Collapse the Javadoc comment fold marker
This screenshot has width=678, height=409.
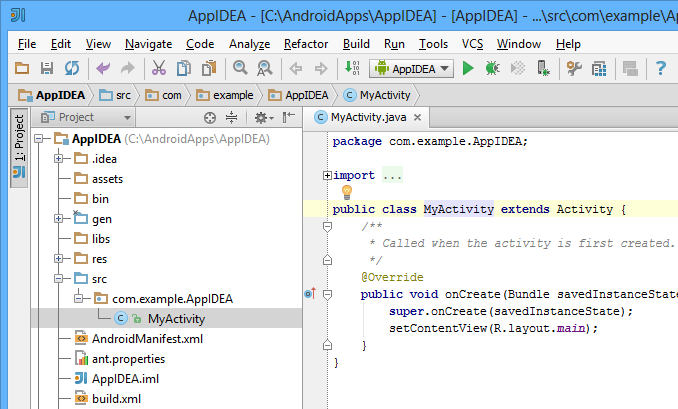tap(327, 227)
